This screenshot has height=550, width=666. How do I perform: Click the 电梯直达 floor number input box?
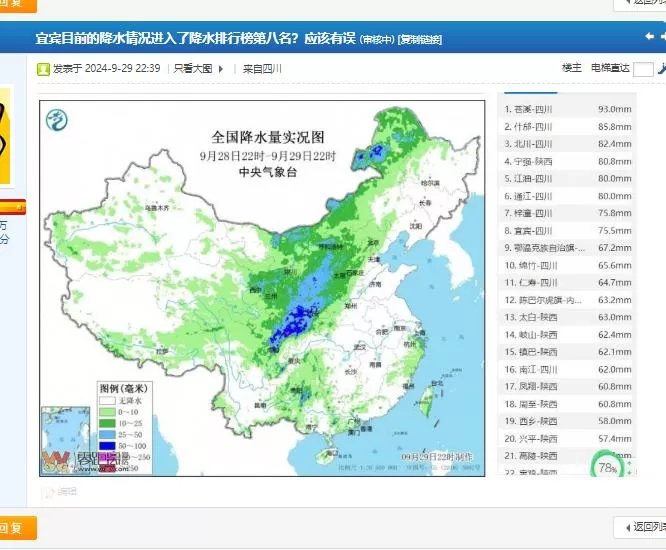[643, 69]
